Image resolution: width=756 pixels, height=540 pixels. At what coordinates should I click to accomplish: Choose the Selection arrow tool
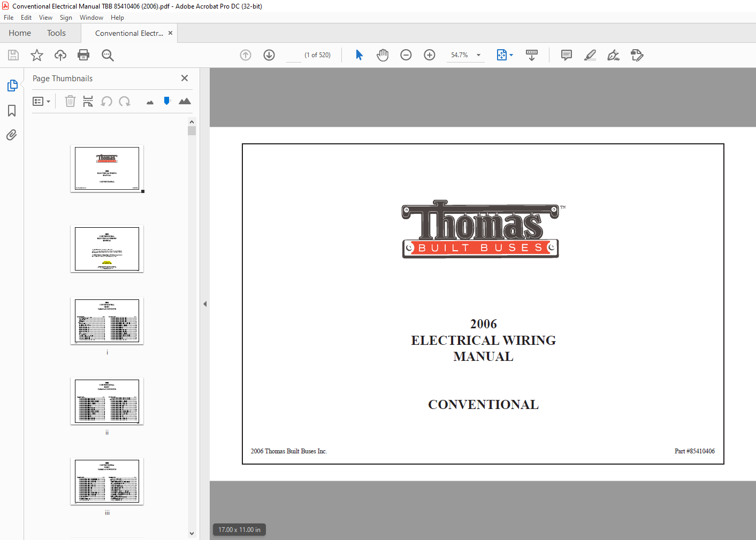point(359,55)
